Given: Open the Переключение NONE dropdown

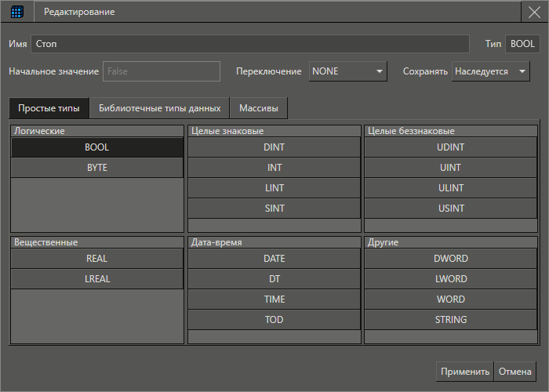Looking at the screenshot, I should click(x=348, y=71).
